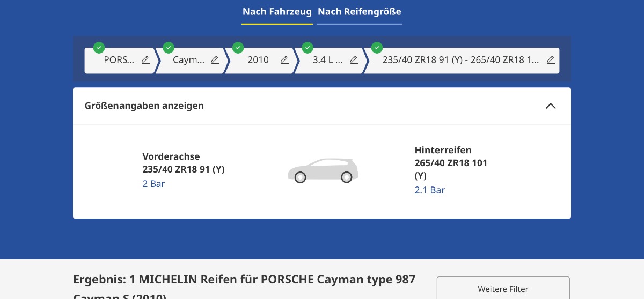Click the pencil icon beside Caym... step
Viewport: 644px width, 299px height.
[215, 60]
